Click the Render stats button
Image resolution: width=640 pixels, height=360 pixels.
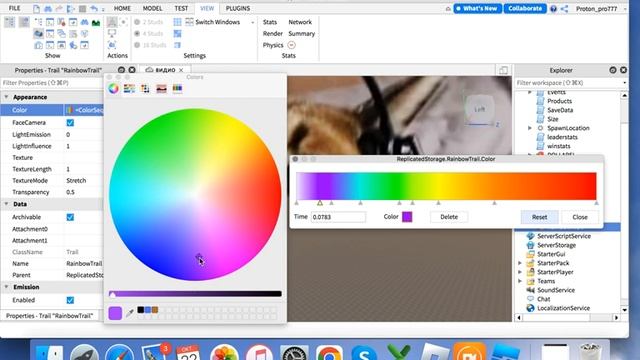(273, 33)
